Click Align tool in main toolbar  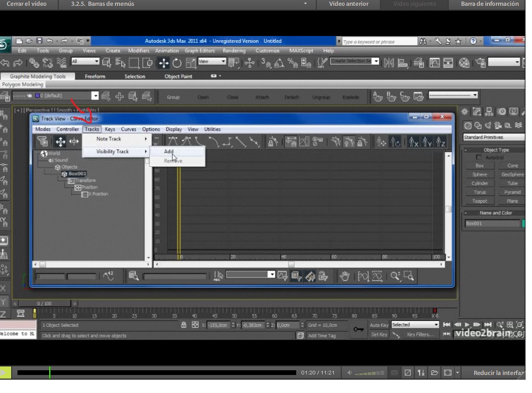[x=403, y=62]
